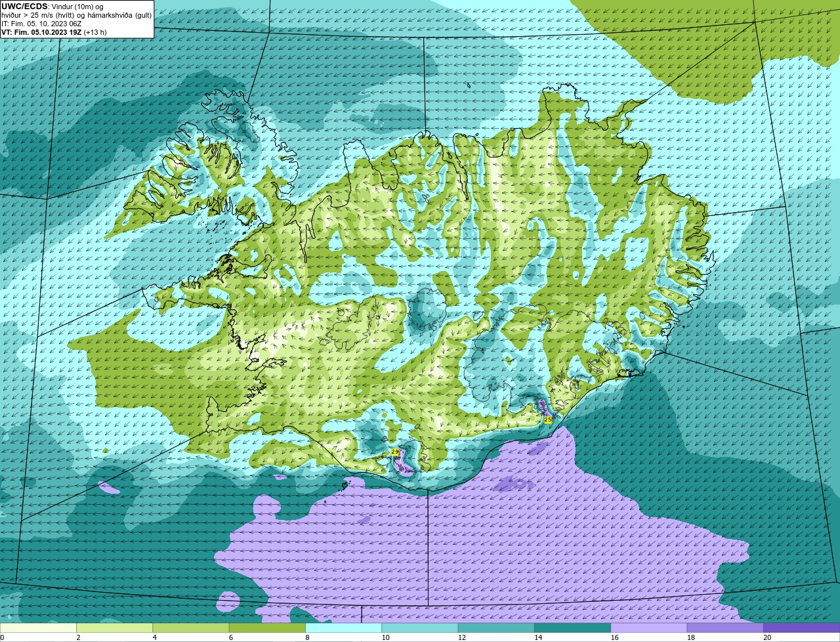Select the 'VT: Fim. 05.10.2023 19Z (+13 h)' line
Image resolution: width=840 pixels, height=642 pixels.
click(x=54, y=32)
